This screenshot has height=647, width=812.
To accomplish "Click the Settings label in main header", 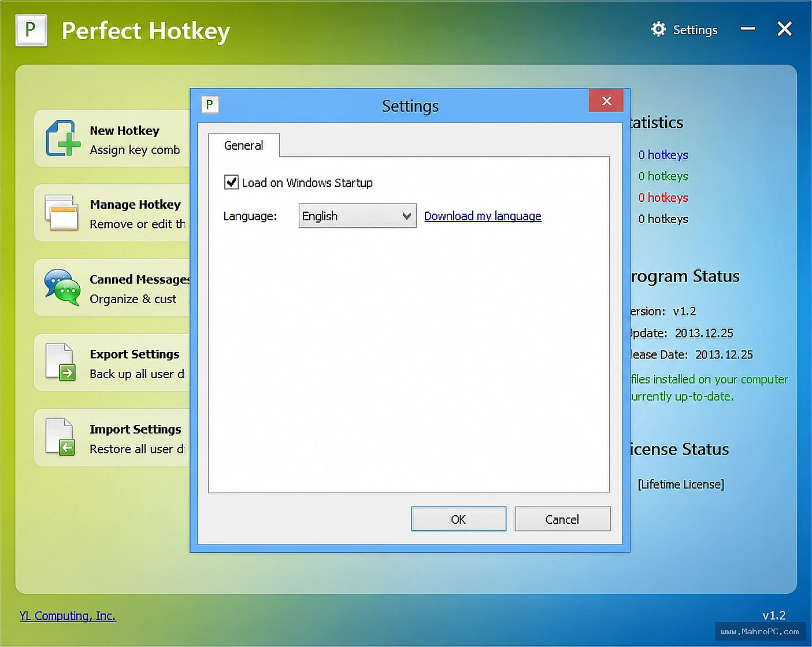I will [x=695, y=30].
